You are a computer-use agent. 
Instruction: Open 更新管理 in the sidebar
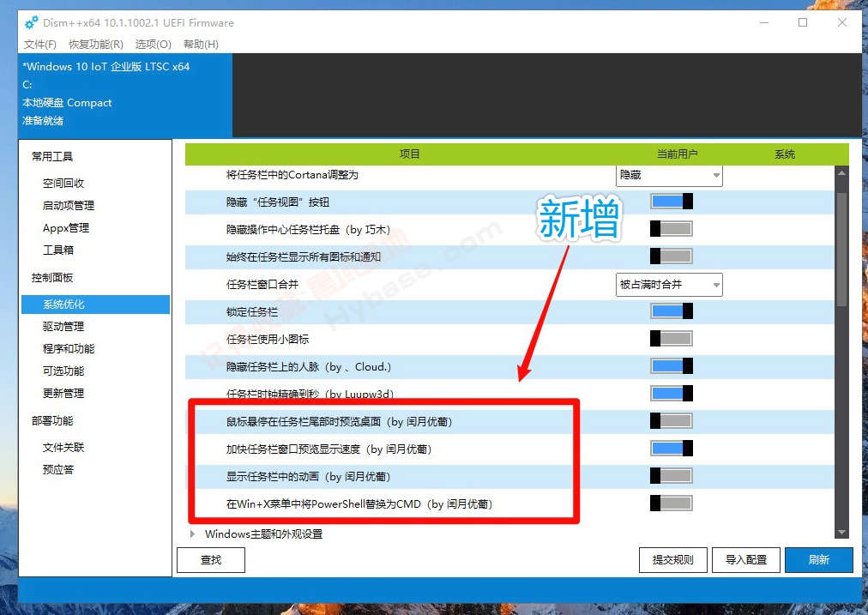[63, 393]
